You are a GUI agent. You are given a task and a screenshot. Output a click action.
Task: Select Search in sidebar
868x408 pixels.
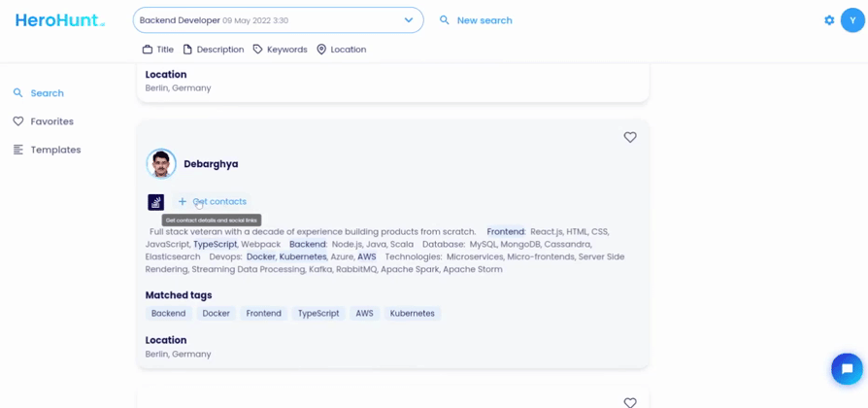[x=47, y=93]
